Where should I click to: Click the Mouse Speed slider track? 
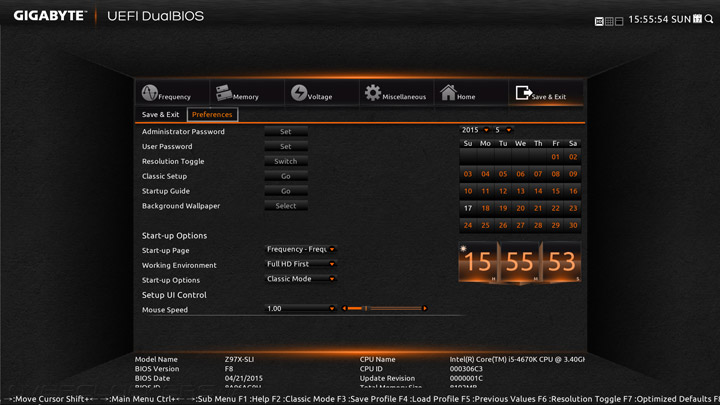click(384, 309)
